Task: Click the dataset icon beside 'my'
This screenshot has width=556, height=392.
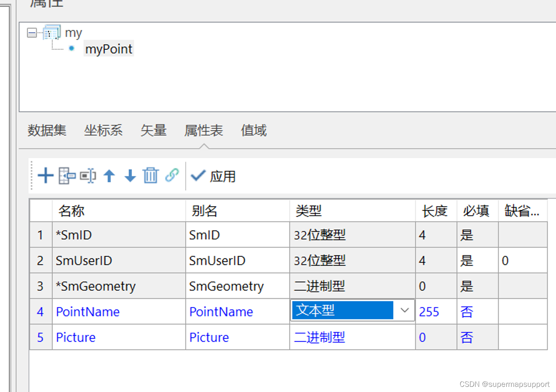Action: tap(52, 33)
